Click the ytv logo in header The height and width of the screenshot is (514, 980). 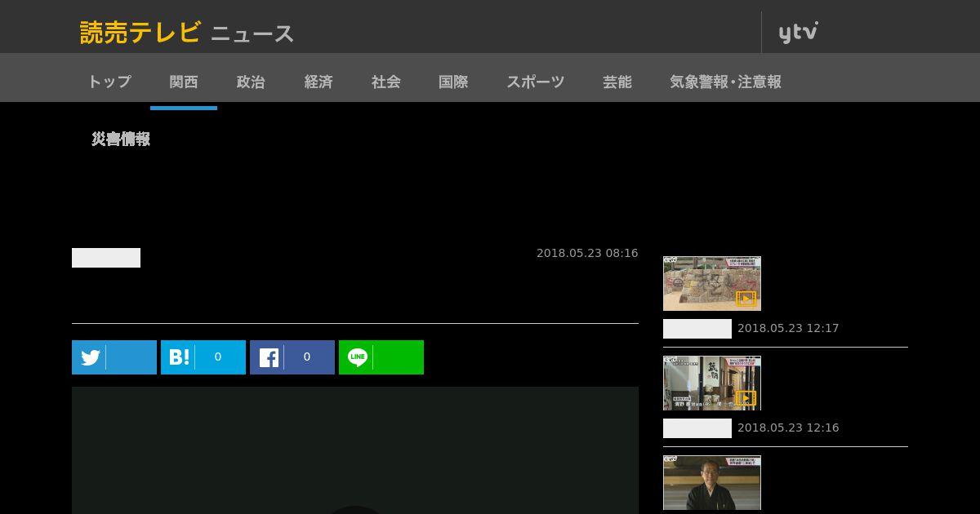click(798, 33)
